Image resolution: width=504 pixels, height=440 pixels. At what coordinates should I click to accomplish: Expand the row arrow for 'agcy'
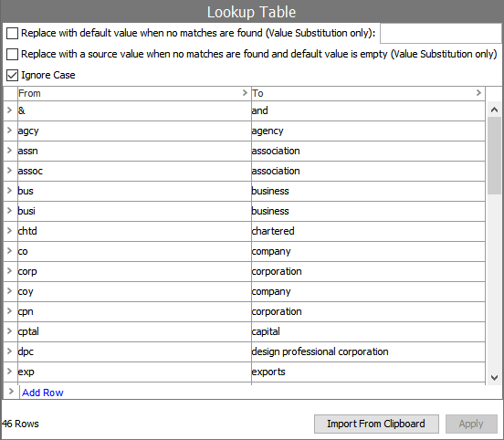pos(9,131)
